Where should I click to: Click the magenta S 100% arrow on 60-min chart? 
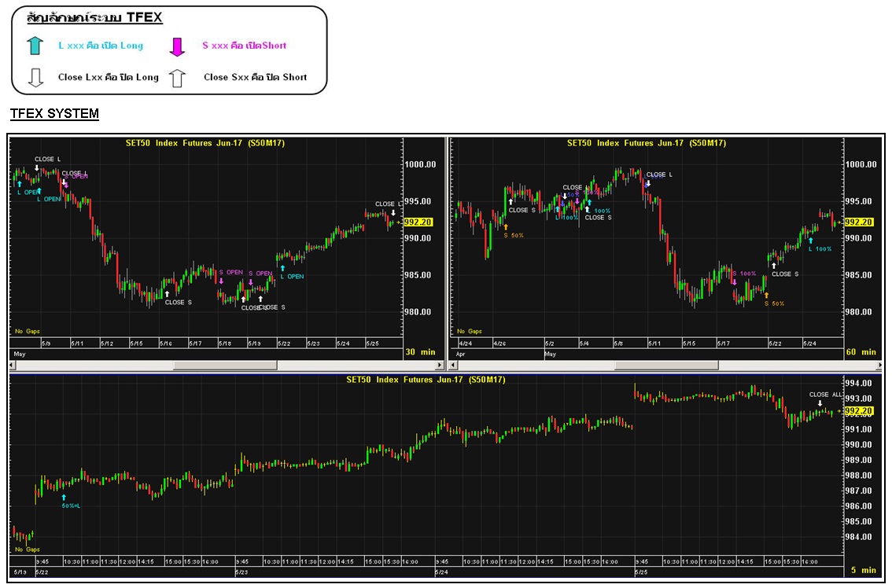(x=734, y=281)
